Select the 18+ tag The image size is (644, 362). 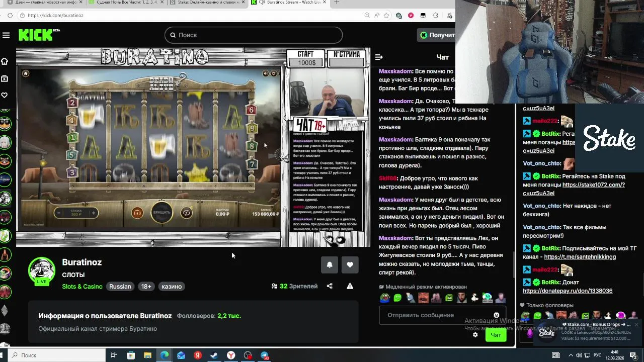(146, 287)
